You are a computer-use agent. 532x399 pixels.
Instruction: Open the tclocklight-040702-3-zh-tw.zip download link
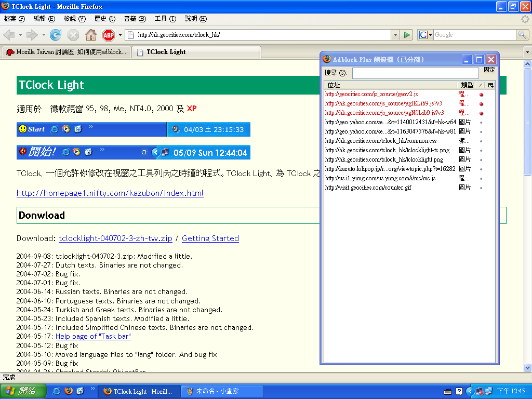[x=115, y=238]
